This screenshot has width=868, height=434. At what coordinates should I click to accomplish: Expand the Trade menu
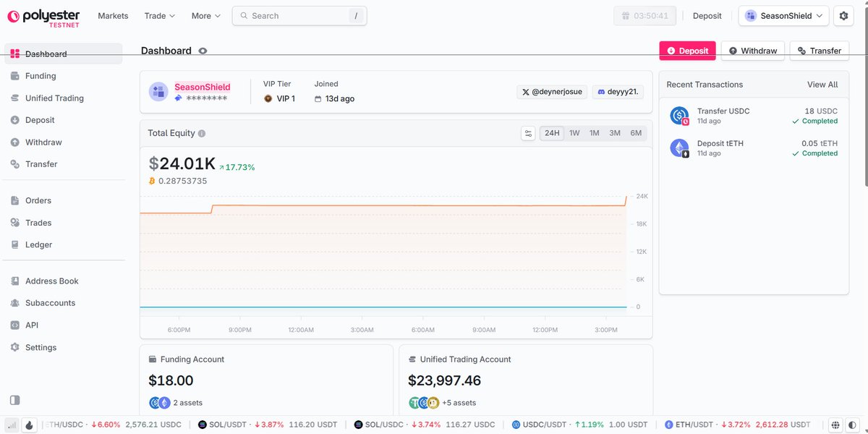(x=159, y=16)
